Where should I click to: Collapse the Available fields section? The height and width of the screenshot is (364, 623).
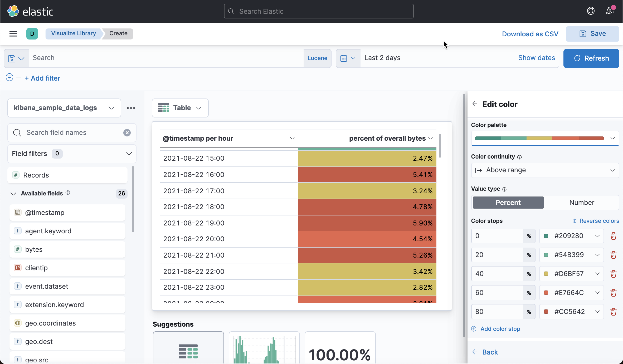pyautogui.click(x=13, y=194)
